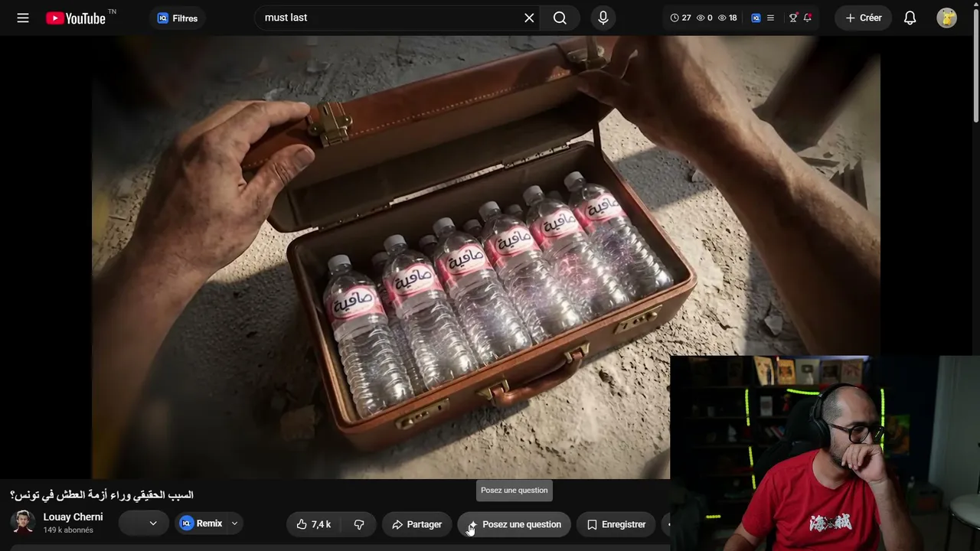Viewport: 980px width, 551px height.
Task: Expand the Remix dropdown chevron
Action: (x=234, y=523)
